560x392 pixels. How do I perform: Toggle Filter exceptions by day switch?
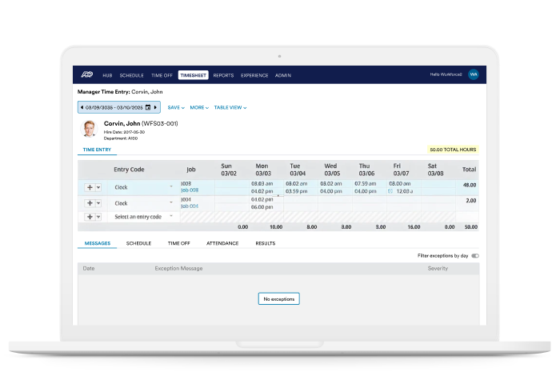click(475, 256)
